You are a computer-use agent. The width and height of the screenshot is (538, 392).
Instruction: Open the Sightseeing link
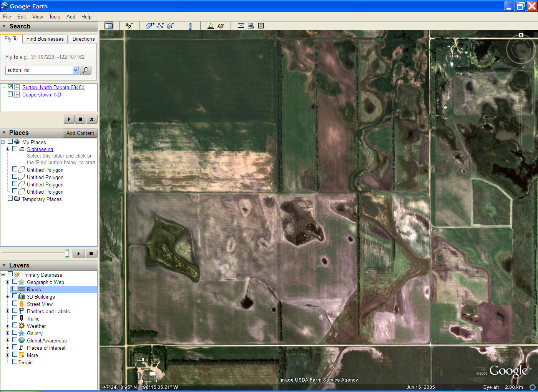tap(40, 149)
